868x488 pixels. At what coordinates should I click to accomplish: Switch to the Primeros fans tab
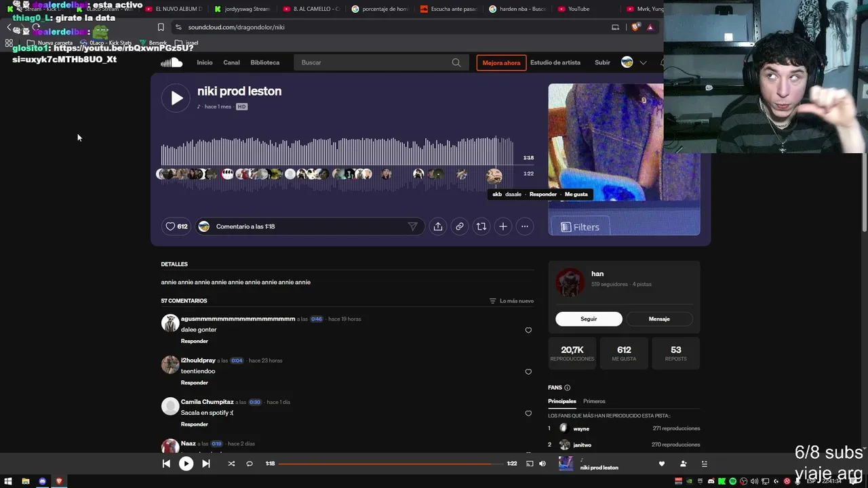click(x=594, y=401)
